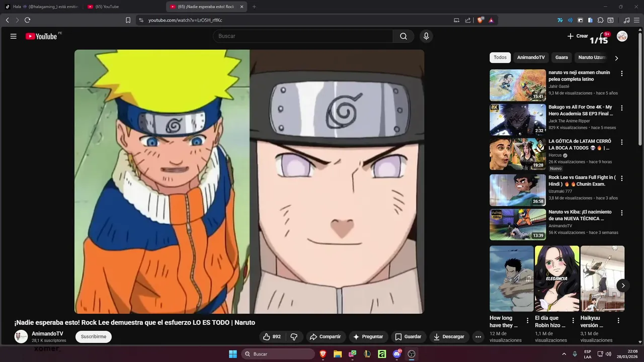Switch to the TikTok halagaming tab
The image size is (644, 362).
tap(41, 7)
